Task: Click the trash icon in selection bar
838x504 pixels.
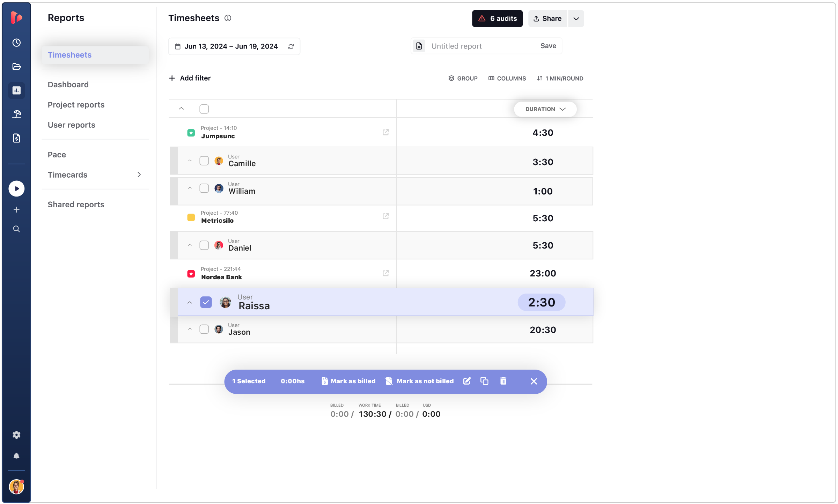Action: pyautogui.click(x=503, y=381)
